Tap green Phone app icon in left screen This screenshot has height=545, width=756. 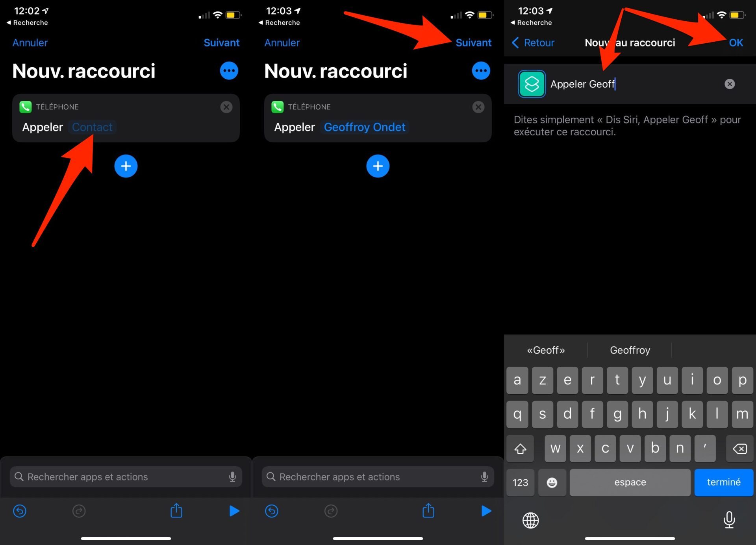[26, 107]
